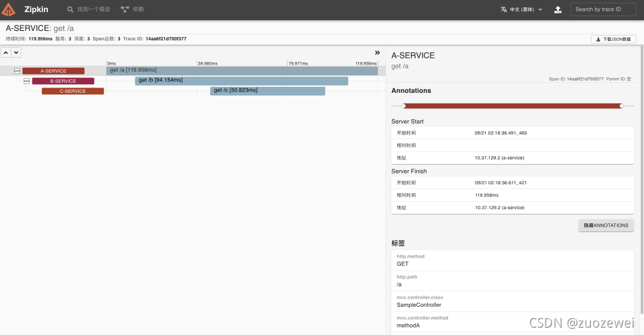Click the translate language icon
This screenshot has width=644, height=335.
click(x=503, y=9)
